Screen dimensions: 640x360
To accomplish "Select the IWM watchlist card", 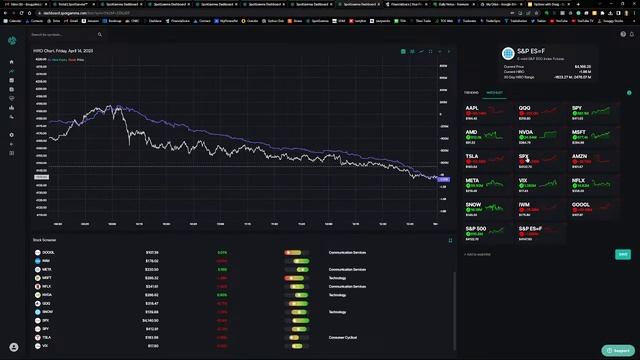I will coord(540,209).
